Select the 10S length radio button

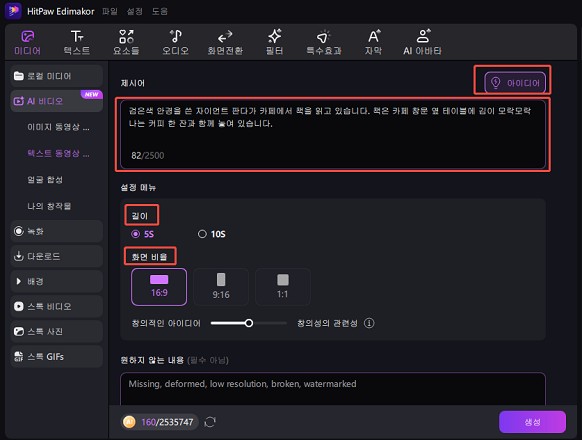coord(202,234)
